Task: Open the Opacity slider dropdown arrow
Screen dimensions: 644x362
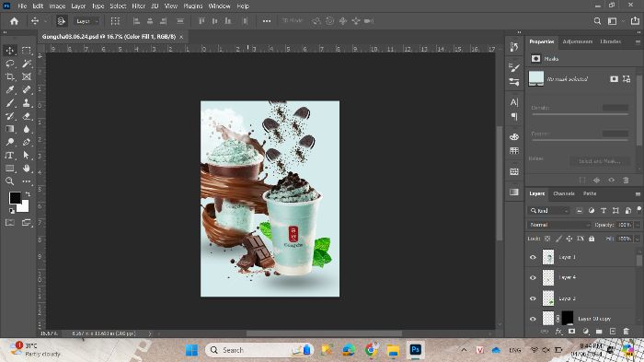Action: (x=638, y=225)
